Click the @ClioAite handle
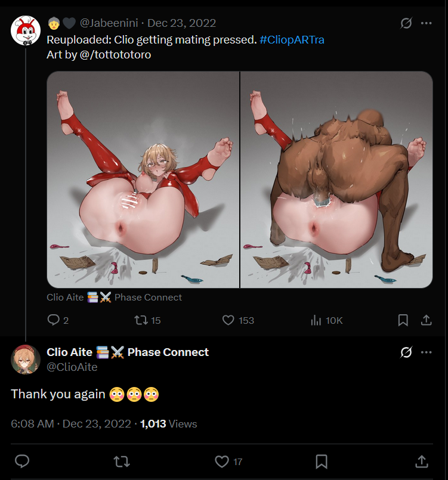Viewport: 448px width, 480px height. coord(72,367)
